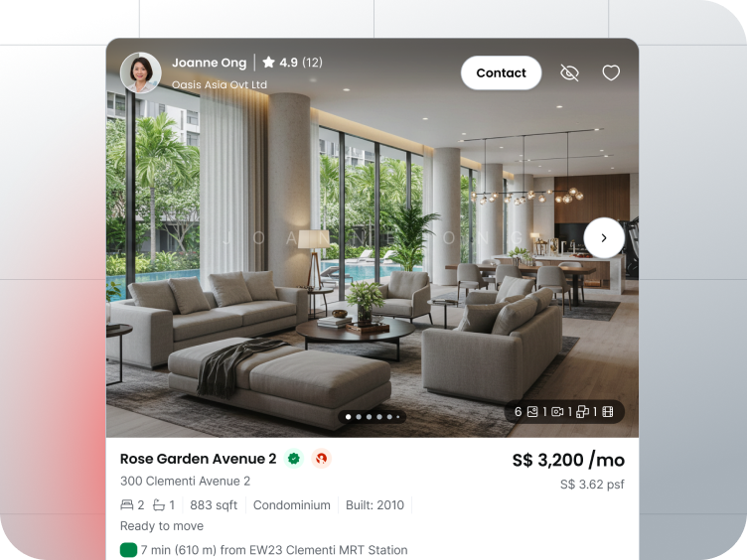This screenshot has width=747, height=560.
Task: Click the star rating 4.9 (12)
Action: tap(292, 63)
